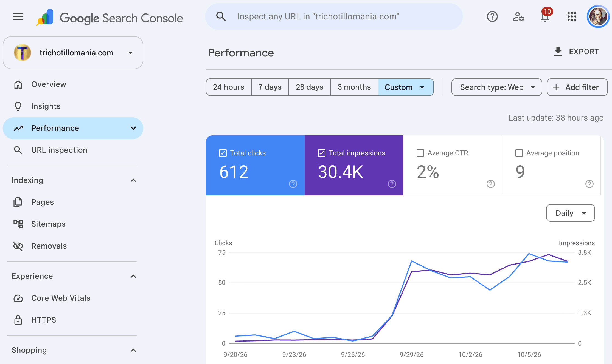Image resolution: width=612 pixels, height=364 pixels.
Task: Open notifications bell with 10 badge
Action: coord(545,16)
